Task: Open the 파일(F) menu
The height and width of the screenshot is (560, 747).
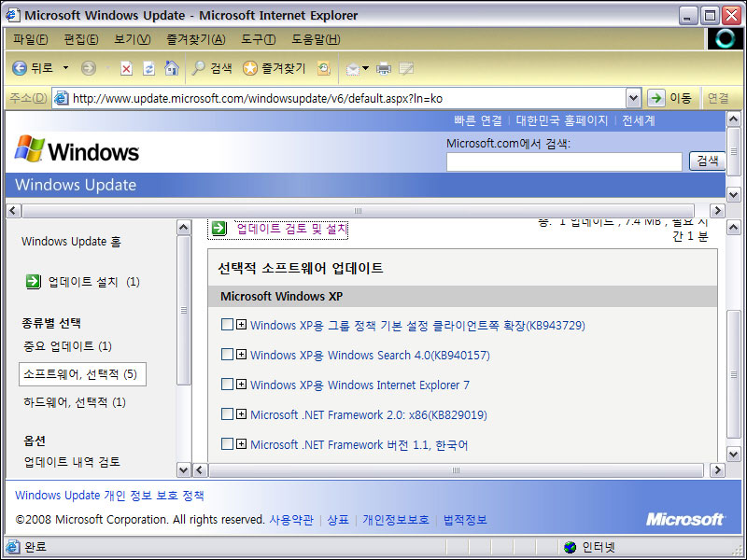Action: 31,39
